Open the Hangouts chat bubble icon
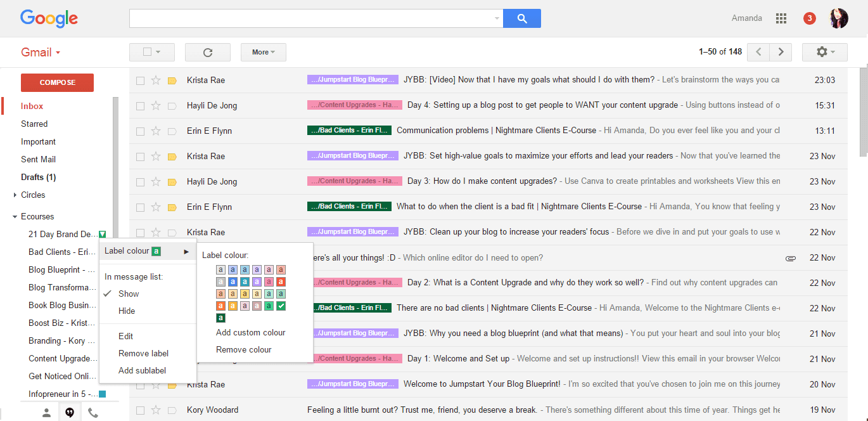 point(70,413)
